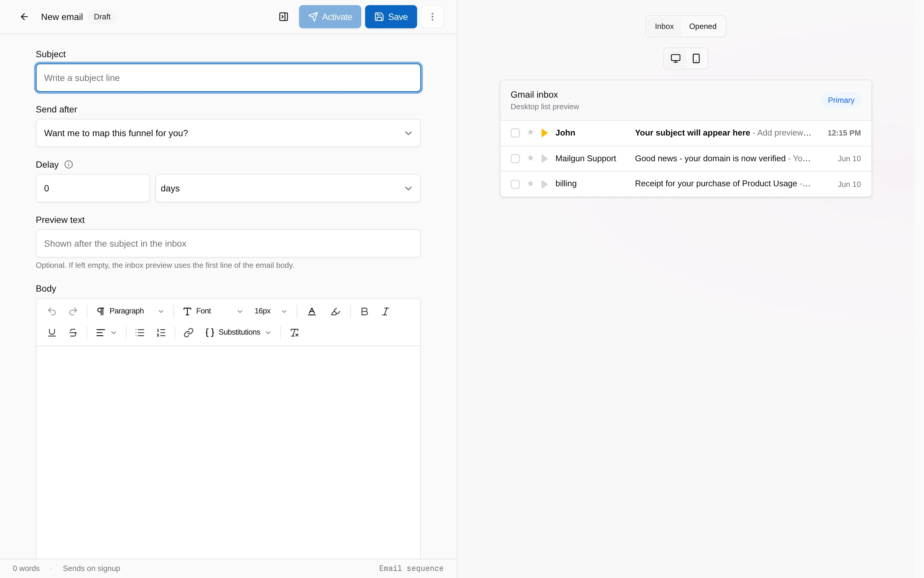924x578 pixels.
Task: Click the Activate button
Action: point(330,17)
